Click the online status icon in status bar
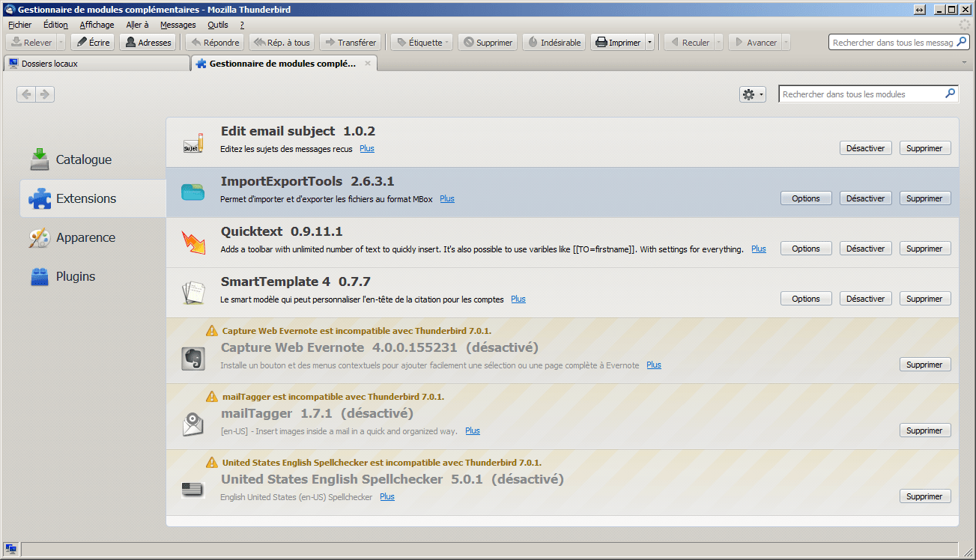976x560 pixels. (11, 549)
